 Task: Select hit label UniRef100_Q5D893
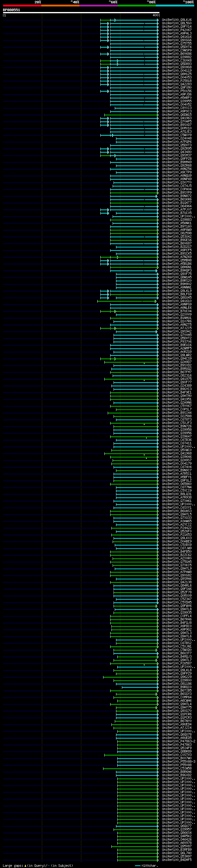click(x=177, y=64)
